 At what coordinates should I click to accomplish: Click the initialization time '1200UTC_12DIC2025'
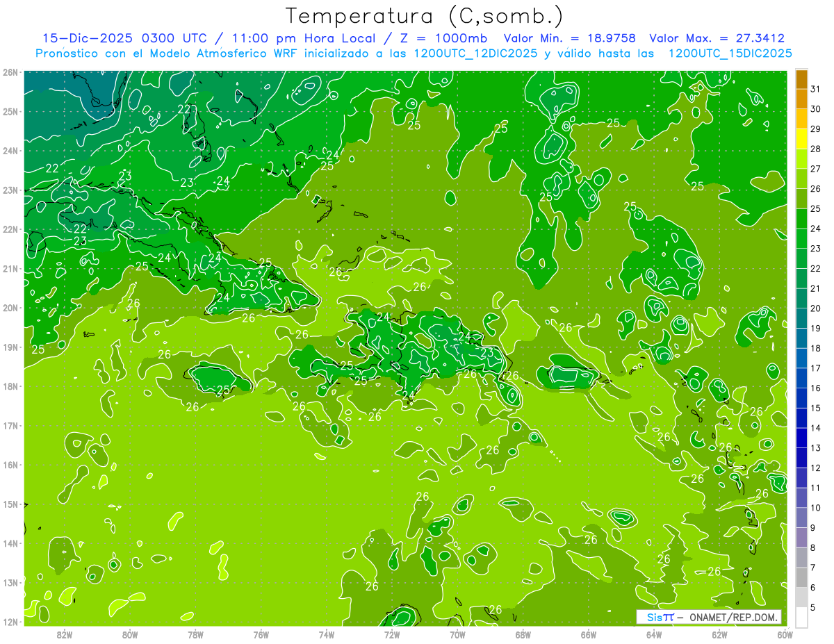click(475, 53)
